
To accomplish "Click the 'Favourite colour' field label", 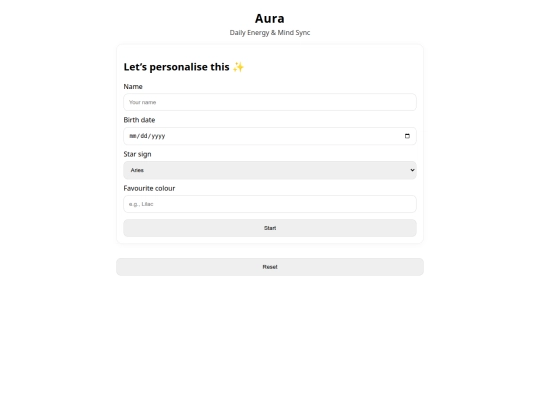I will tap(149, 188).
